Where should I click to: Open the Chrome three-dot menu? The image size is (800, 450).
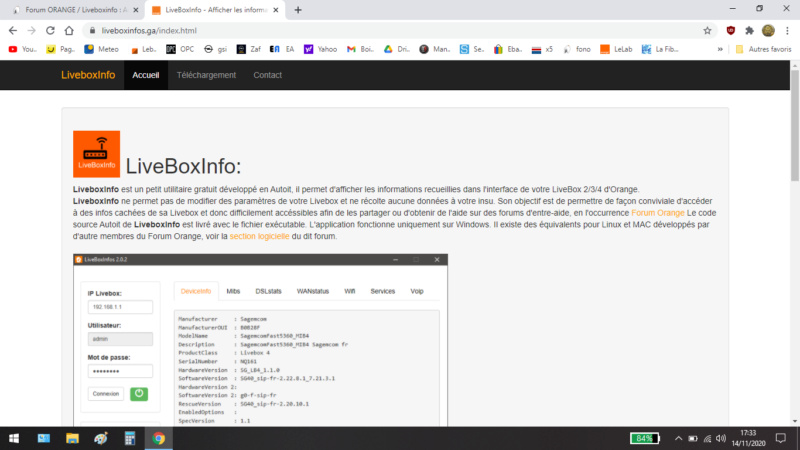click(x=787, y=31)
